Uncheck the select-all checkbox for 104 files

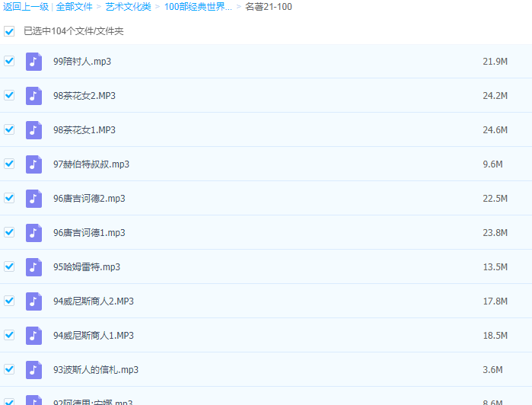pyautogui.click(x=9, y=31)
